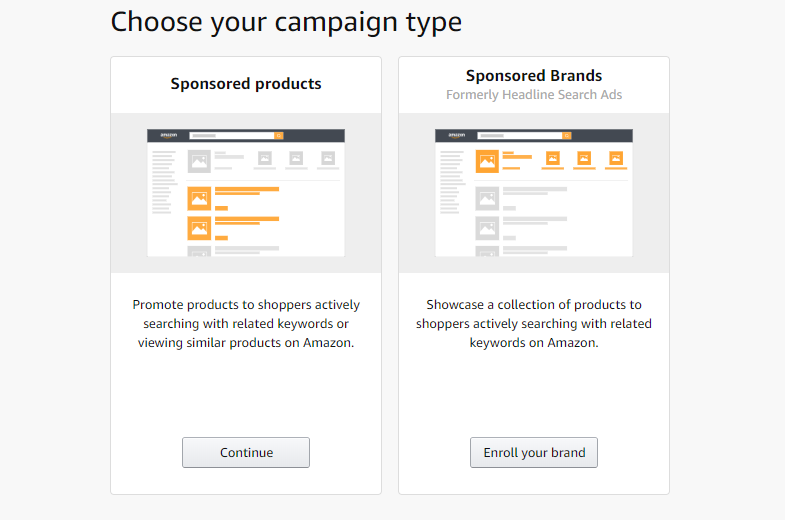
Task: Click the Formerly Headline Search Ads subtitle
Action: click(x=534, y=95)
